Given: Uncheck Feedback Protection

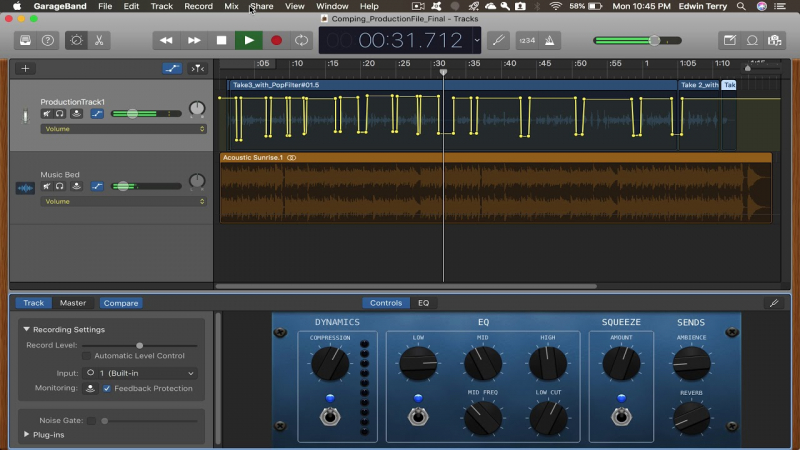Looking at the screenshot, I should pos(107,388).
